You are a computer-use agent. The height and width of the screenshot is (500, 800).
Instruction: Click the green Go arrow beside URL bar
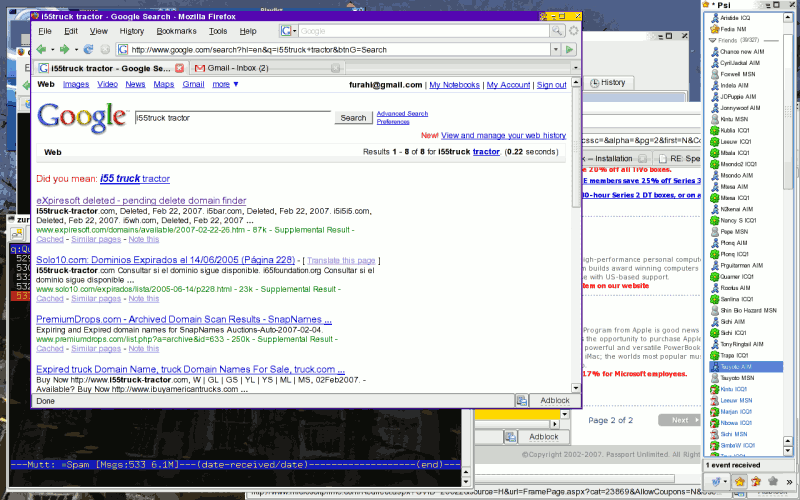tap(569, 49)
